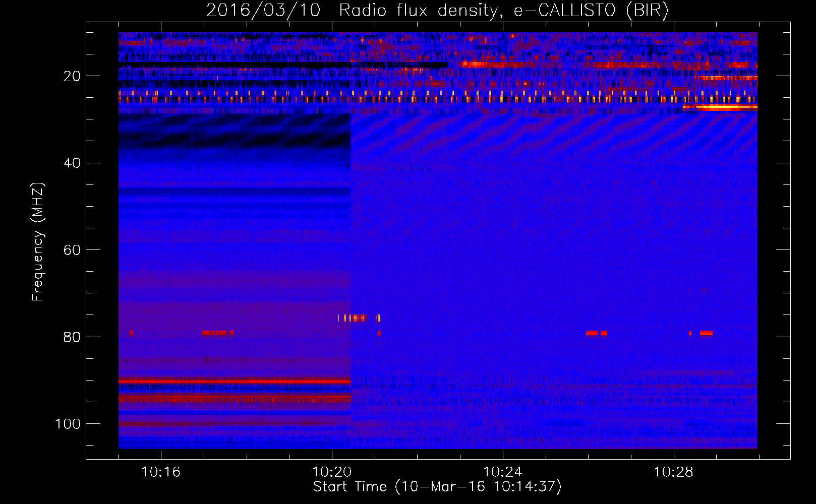
Task: Click the '100' frequency tick label
Action: point(68,424)
